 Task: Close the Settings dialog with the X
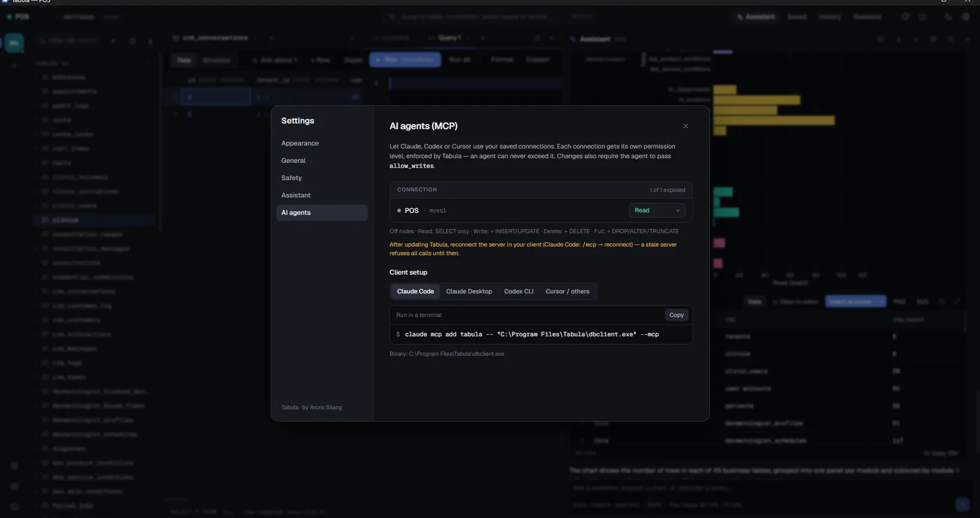pyautogui.click(x=685, y=126)
